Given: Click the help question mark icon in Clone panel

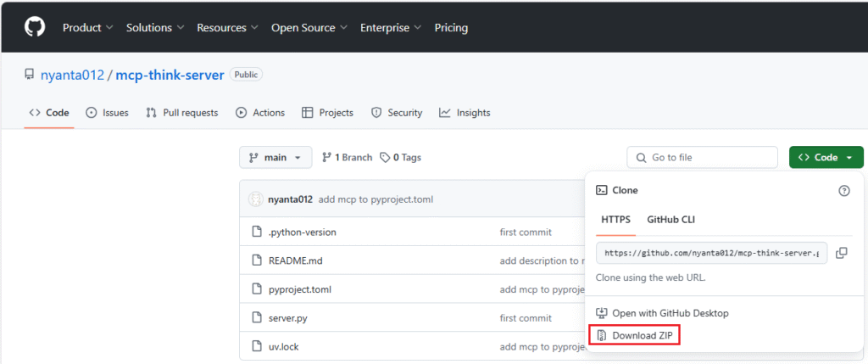Looking at the screenshot, I should 843,191.
